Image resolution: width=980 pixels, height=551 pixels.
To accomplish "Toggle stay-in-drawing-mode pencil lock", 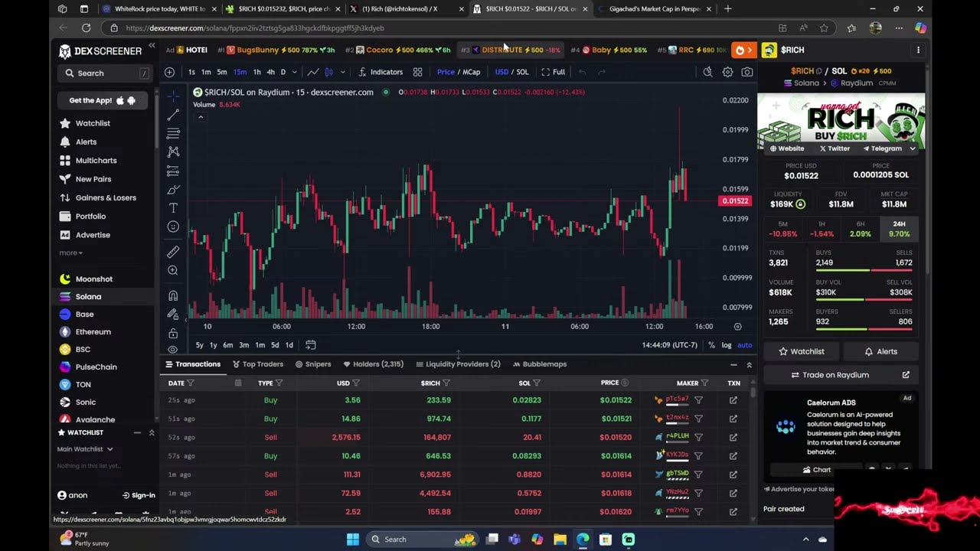I will pyautogui.click(x=173, y=314).
